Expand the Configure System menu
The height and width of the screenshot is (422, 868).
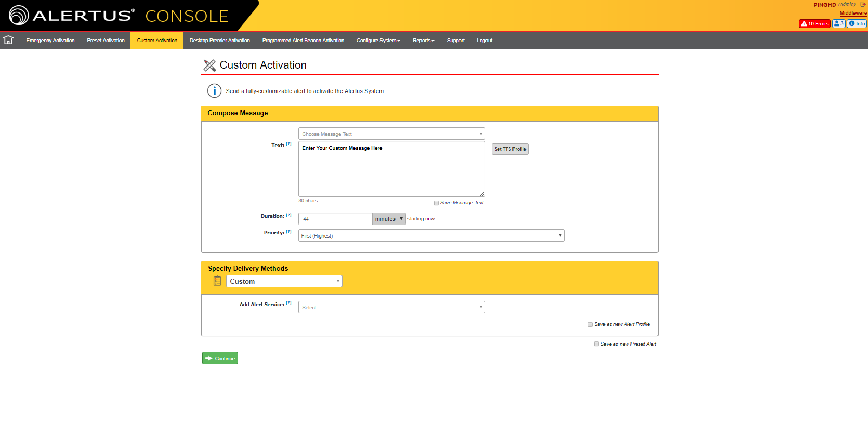point(378,40)
